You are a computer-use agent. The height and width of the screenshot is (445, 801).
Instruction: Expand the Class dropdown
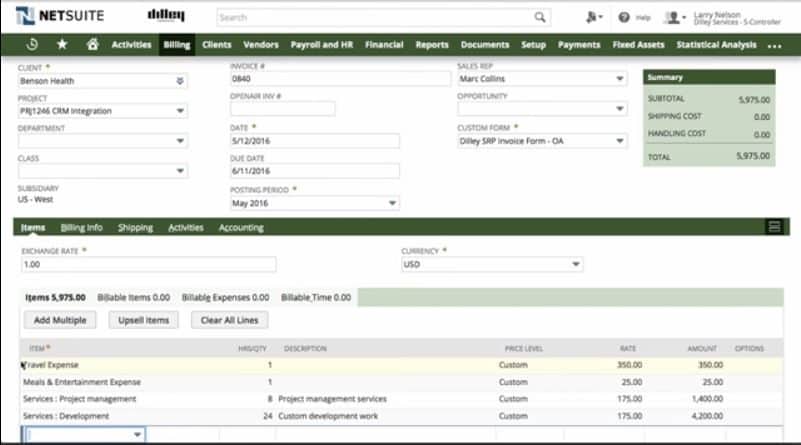(180, 171)
